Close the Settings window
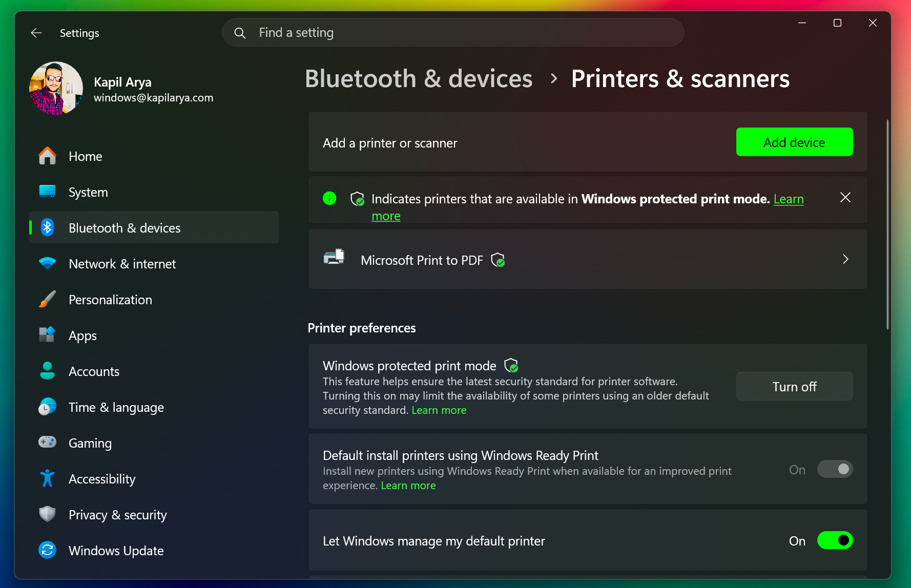This screenshot has width=911, height=588. tap(873, 23)
